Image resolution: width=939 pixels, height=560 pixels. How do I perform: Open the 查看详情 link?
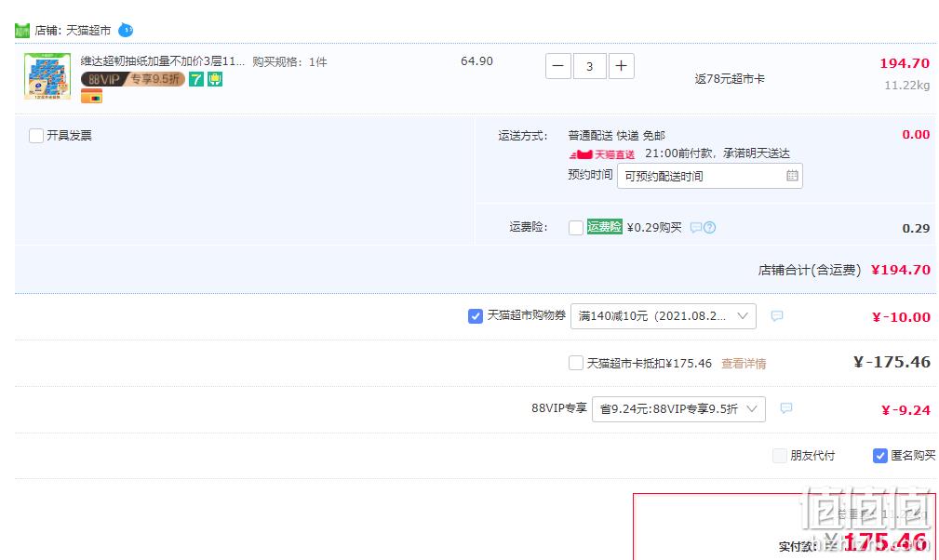click(x=744, y=363)
